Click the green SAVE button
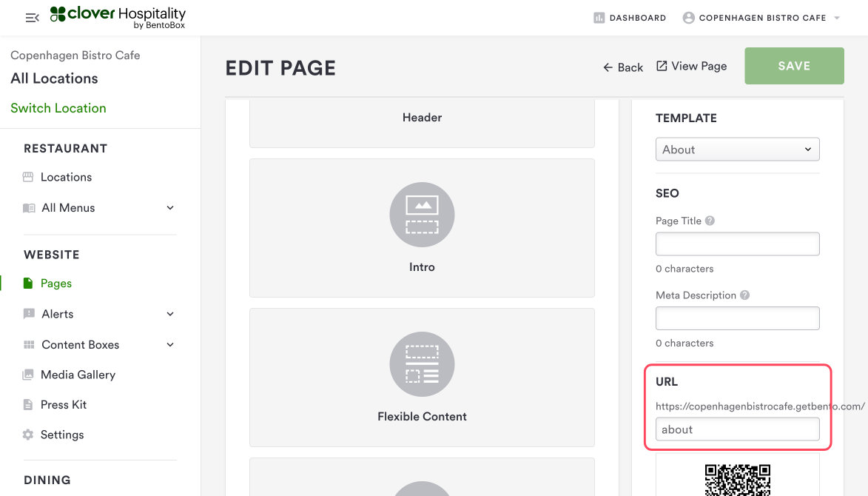Image resolution: width=868 pixels, height=496 pixels. (x=795, y=66)
